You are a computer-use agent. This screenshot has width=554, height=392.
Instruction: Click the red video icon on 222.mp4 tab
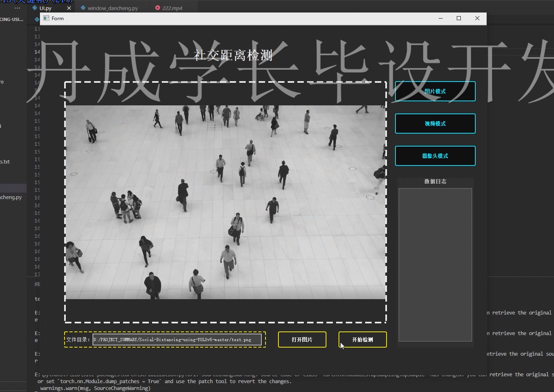coord(157,8)
